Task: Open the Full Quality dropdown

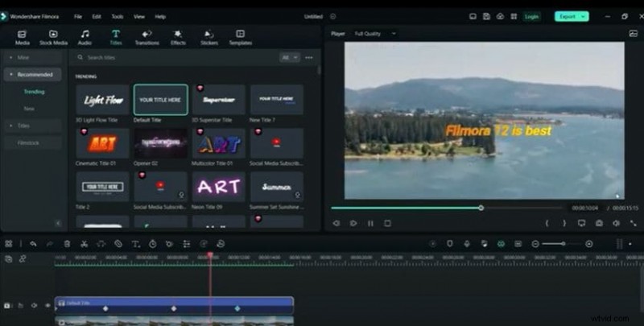Action: tap(375, 34)
